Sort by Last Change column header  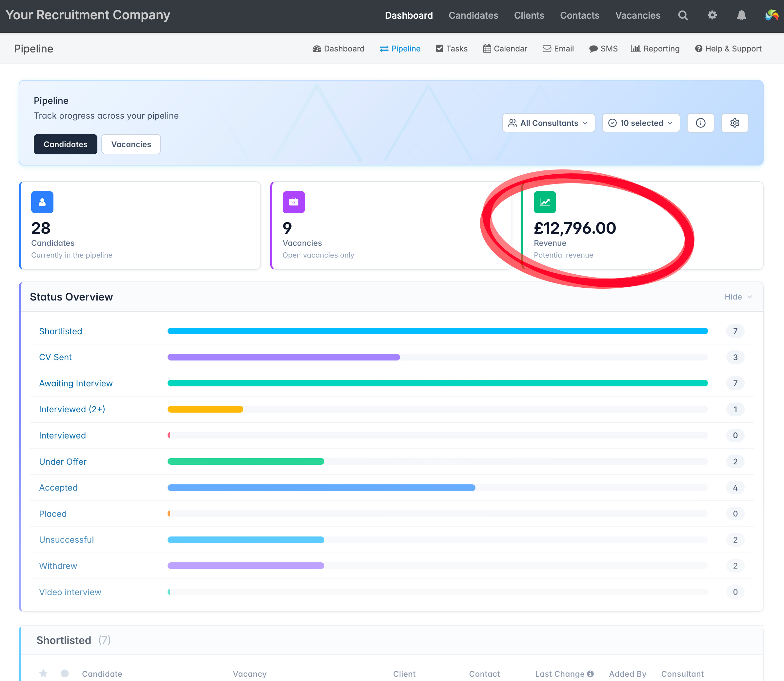click(560, 674)
